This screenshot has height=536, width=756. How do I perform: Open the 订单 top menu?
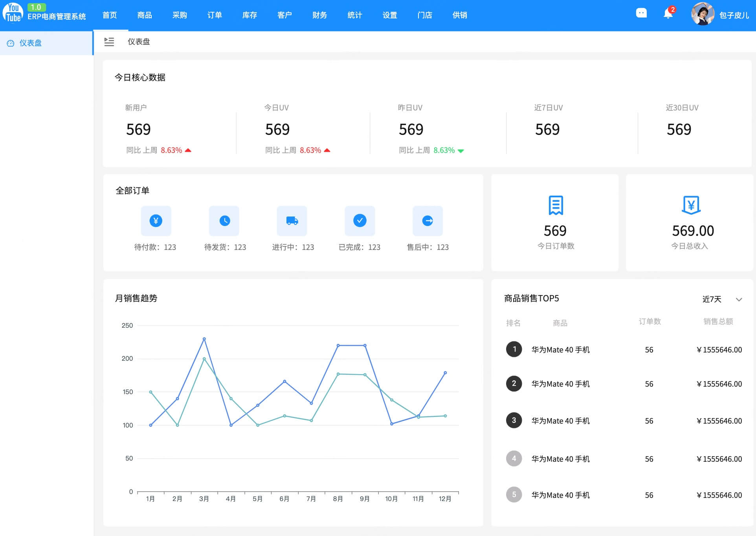pyautogui.click(x=215, y=15)
